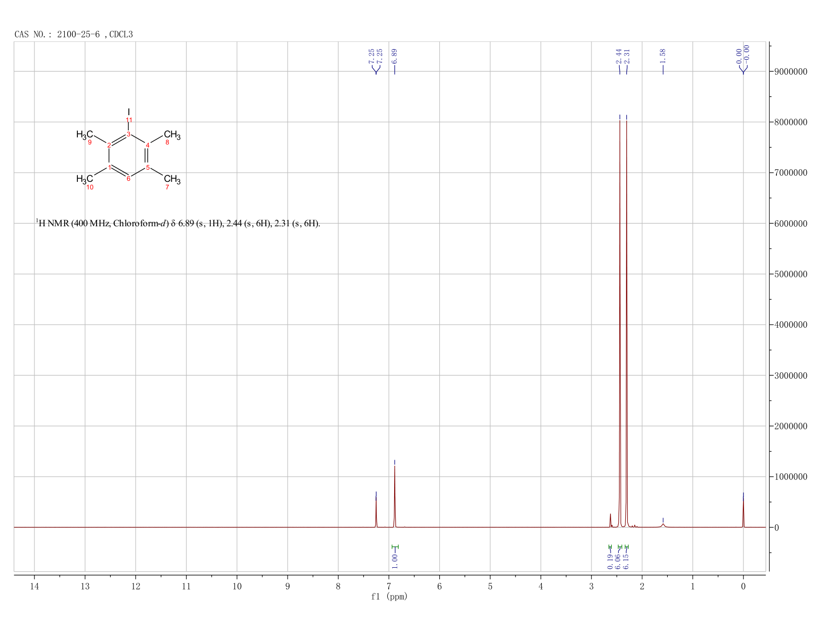Click the 2000000 intensity axis label
The image size is (834, 644).
coord(791,426)
